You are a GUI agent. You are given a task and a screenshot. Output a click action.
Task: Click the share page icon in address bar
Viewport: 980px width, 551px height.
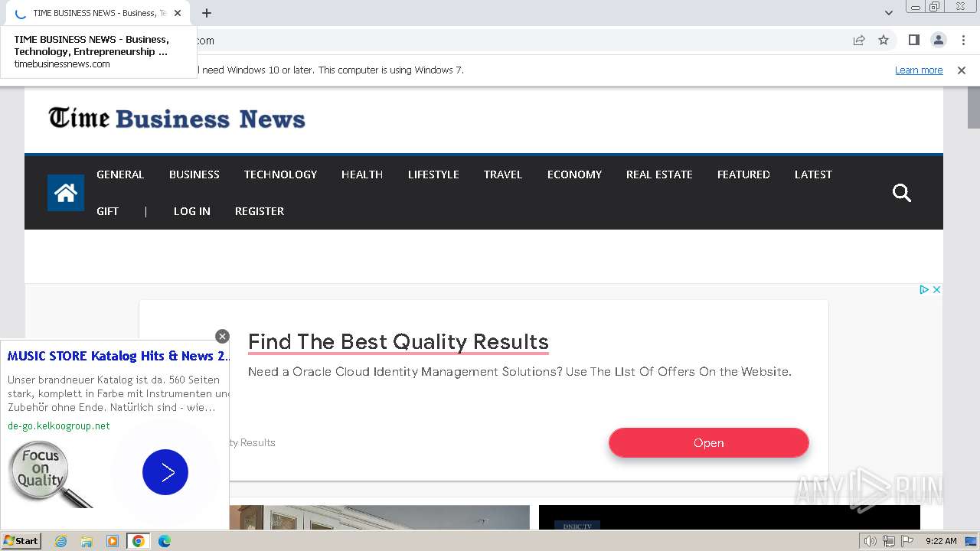coord(859,40)
